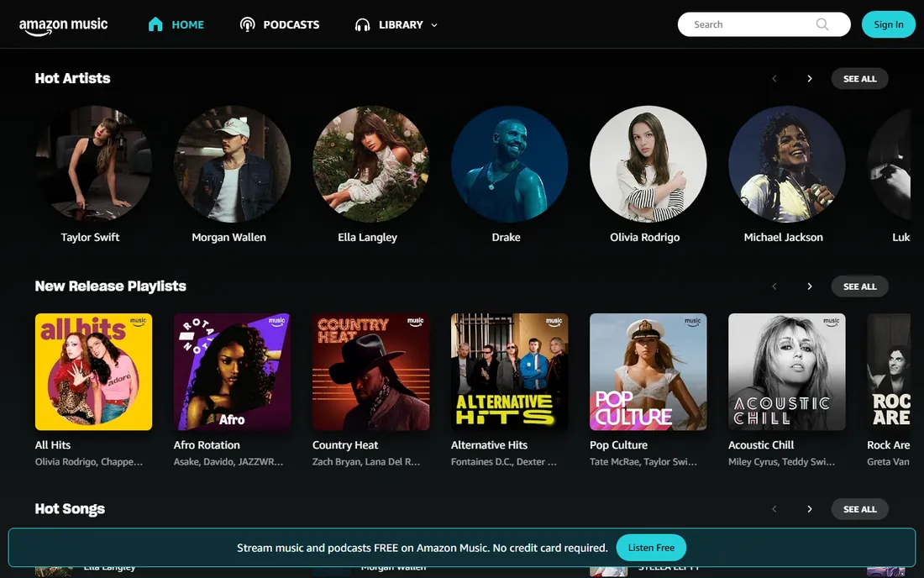The height and width of the screenshot is (578, 924).
Task: Open Taylor Swift artist photo
Action: (93, 164)
